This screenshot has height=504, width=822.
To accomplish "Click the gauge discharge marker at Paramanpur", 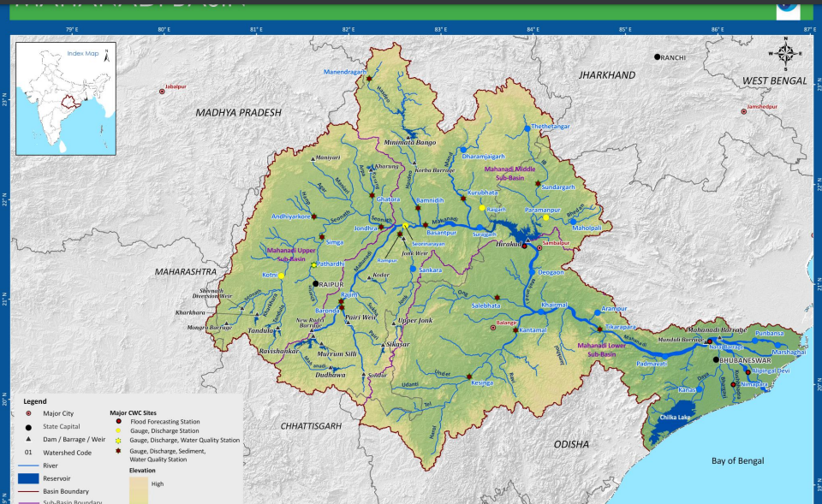I will pos(546,217).
